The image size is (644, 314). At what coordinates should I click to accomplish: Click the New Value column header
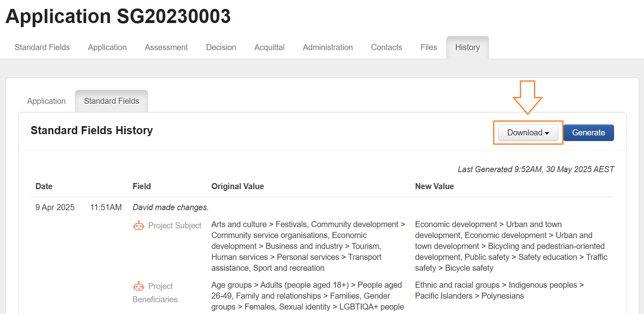pos(434,186)
